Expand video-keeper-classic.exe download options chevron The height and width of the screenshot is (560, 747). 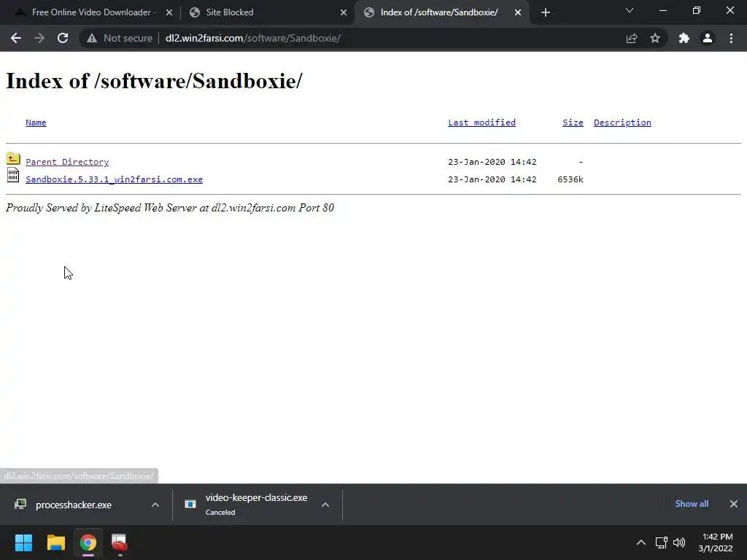pyautogui.click(x=325, y=505)
